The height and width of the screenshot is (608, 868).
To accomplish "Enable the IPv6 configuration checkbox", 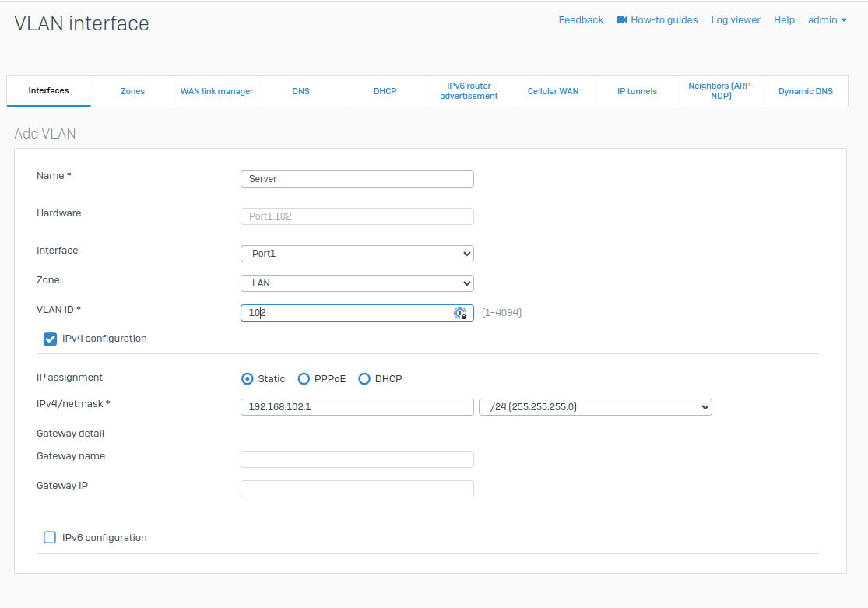I will [x=51, y=537].
